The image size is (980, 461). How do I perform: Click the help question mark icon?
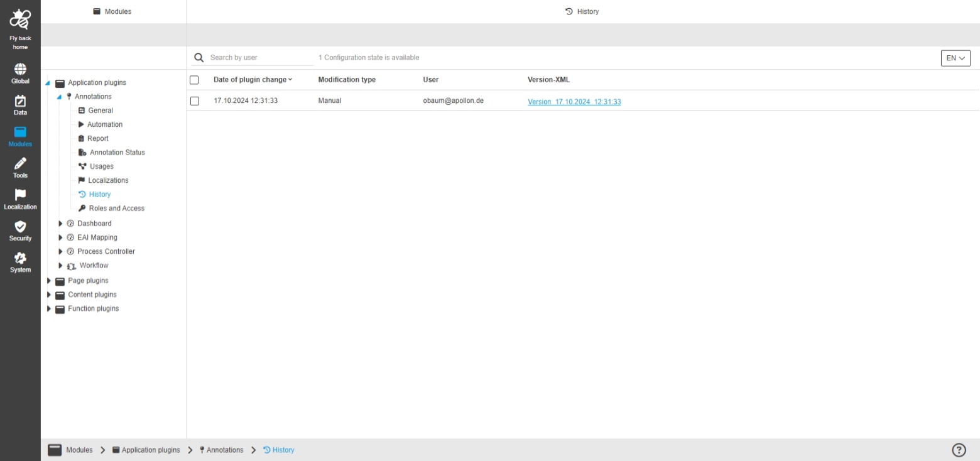[x=959, y=450]
